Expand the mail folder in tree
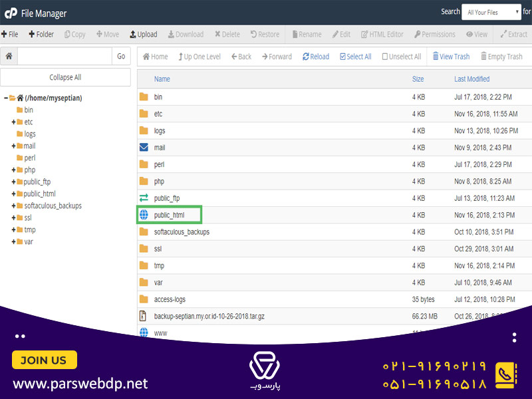Image resolution: width=532 pixels, height=399 pixels. [13, 146]
